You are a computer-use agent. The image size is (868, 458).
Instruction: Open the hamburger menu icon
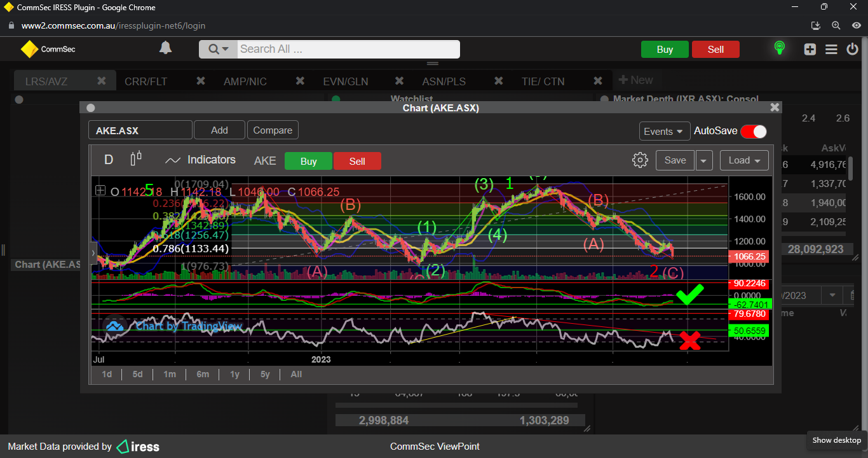[x=831, y=49]
